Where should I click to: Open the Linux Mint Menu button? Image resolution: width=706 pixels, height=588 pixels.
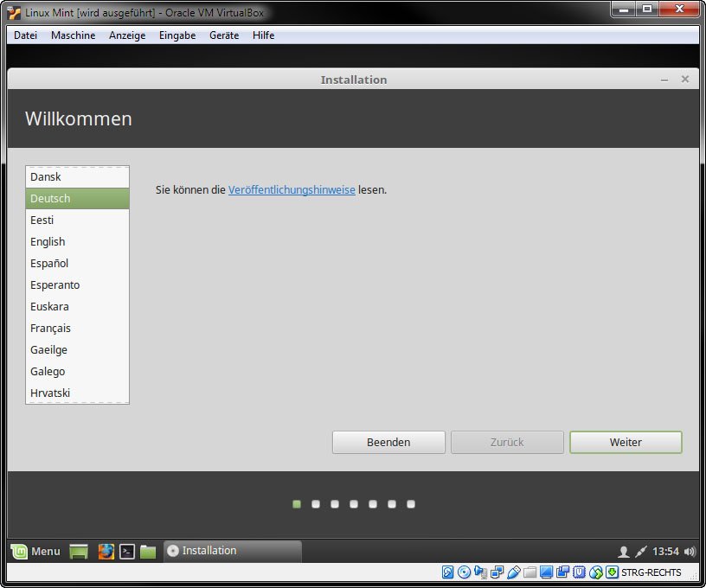[35, 551]
